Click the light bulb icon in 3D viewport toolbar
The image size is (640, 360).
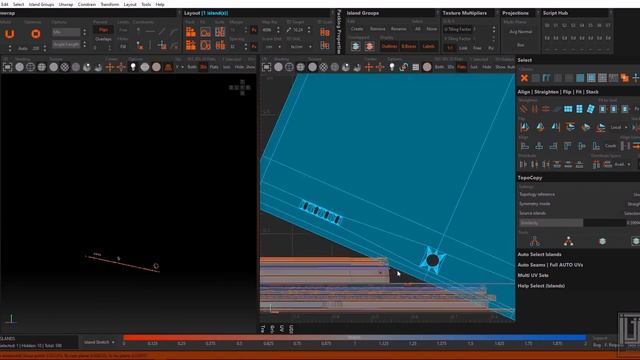(133, 67)
